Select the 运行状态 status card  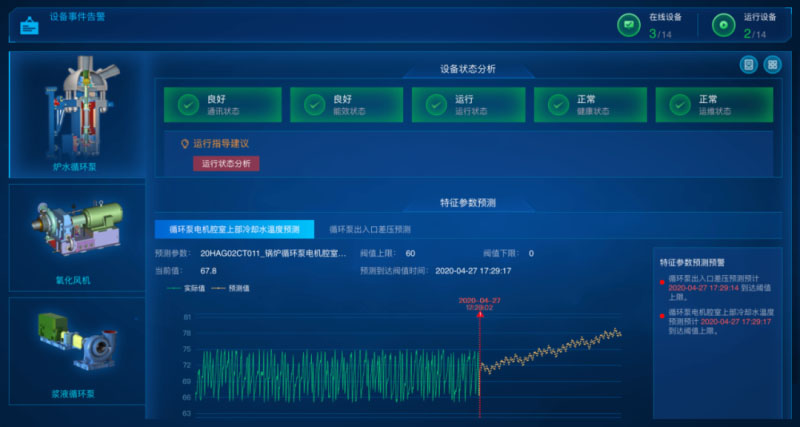468,104
